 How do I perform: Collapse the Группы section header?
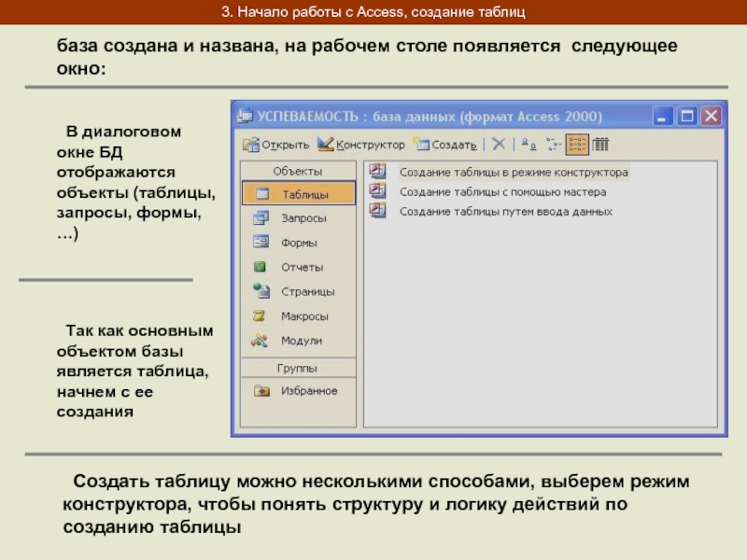click(x=298, y=369)
